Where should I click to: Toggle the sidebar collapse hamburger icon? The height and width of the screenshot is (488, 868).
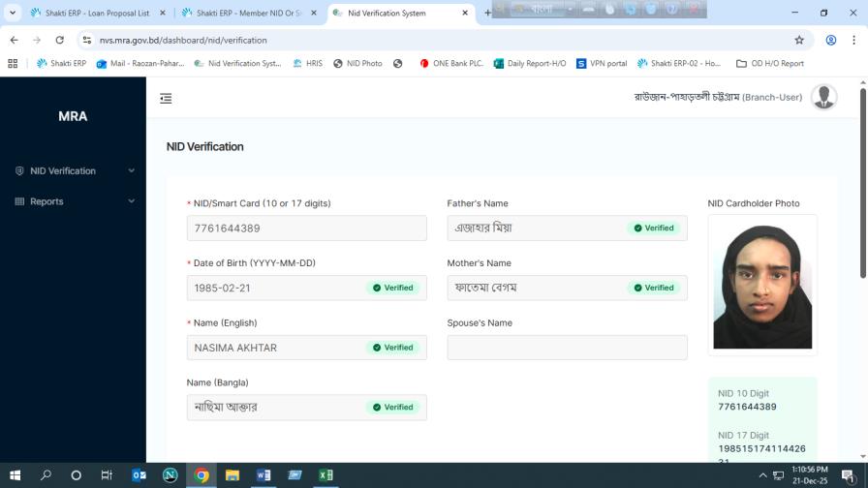[166, 98]
